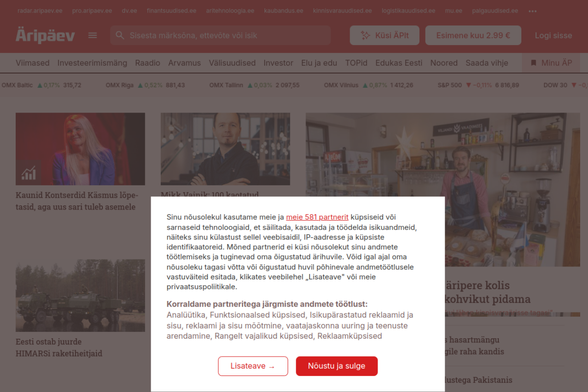Open the meie 581 partnerit link
The height and width of the screenshot is (392, 588).
(x=317, y=217)
